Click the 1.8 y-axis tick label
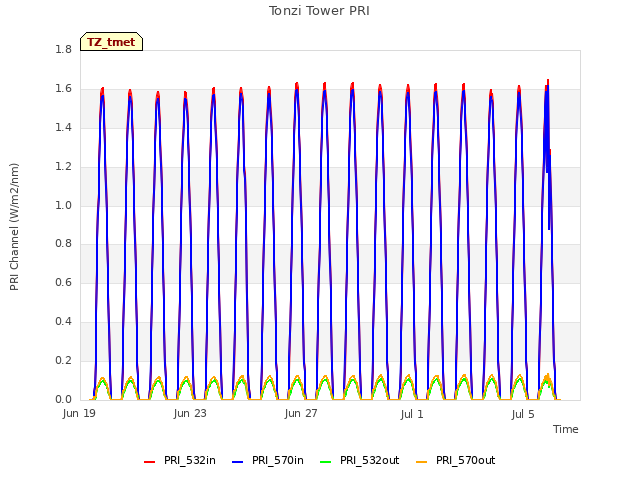The image size is (640, 480). [64, 50]
